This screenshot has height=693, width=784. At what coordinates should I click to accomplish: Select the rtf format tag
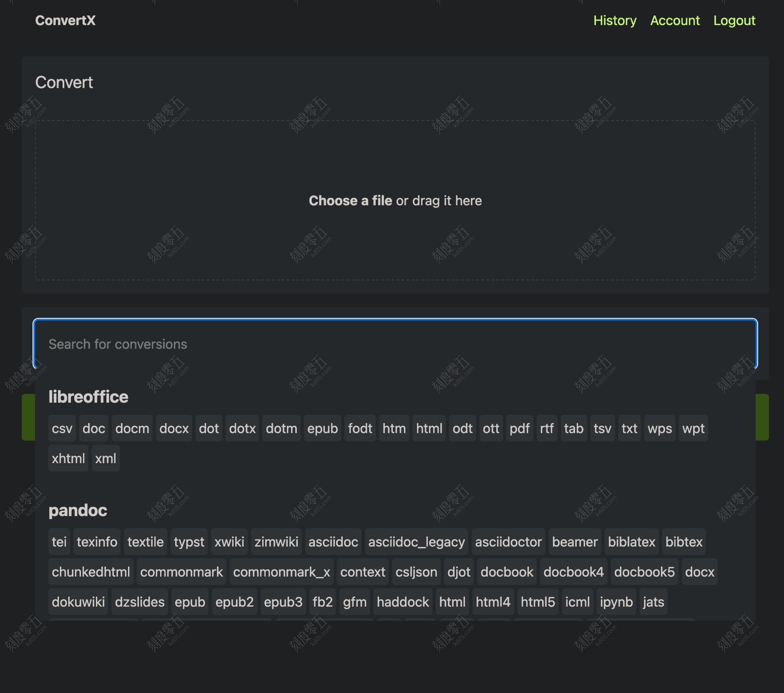coord(547,428)
